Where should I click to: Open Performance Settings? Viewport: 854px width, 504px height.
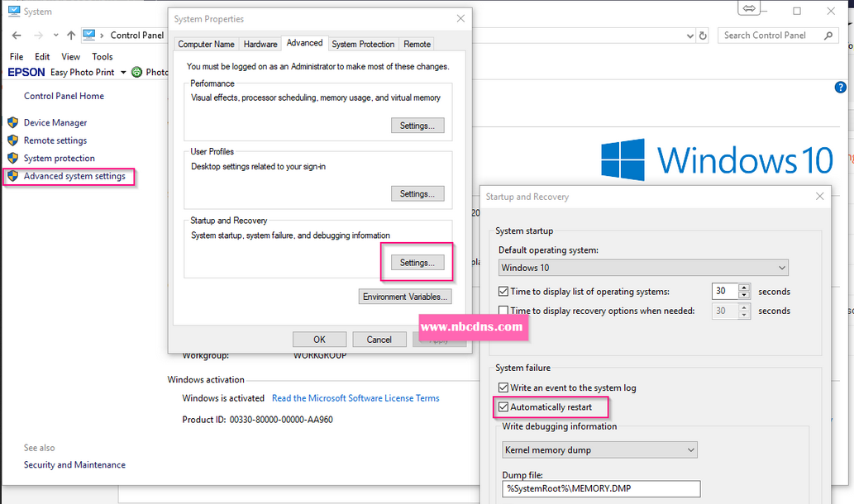[x=417, y=126]
